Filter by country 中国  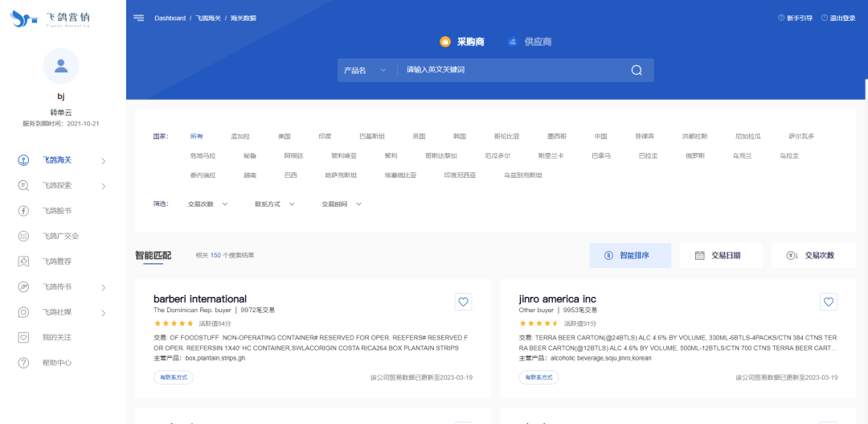[x=600, y=136]
